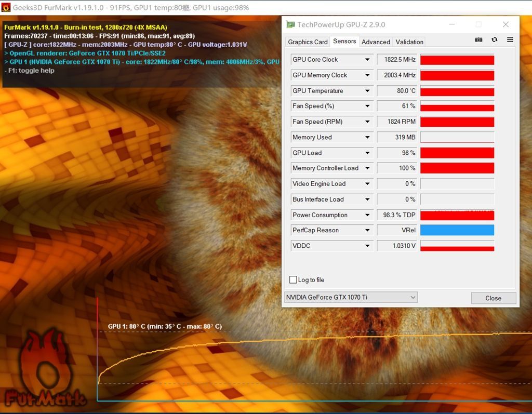The image size is (532, 414).
Task: Expand the PerfCap Reason dropdown
Action: click(367, 230)
